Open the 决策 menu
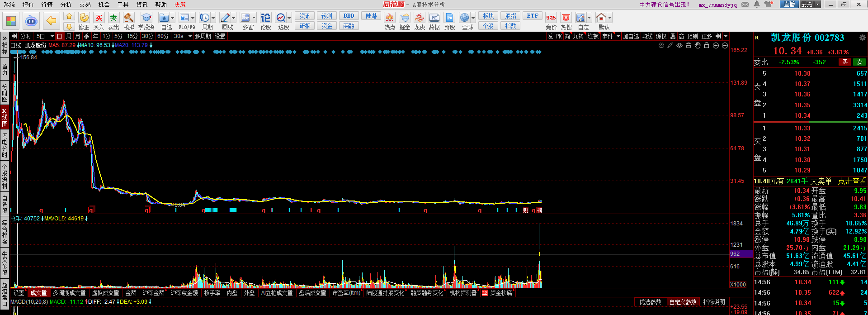 (180, 5)
